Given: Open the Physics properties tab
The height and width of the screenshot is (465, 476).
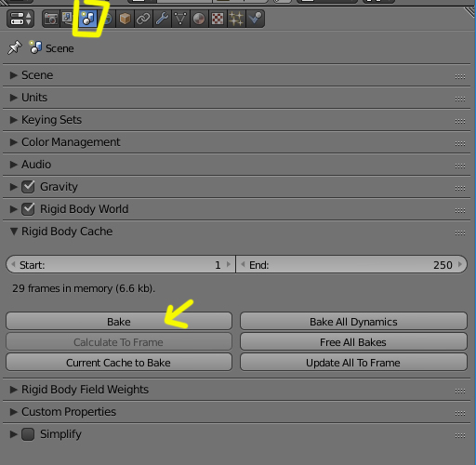Looking at the screenshot, I should 256,19.
